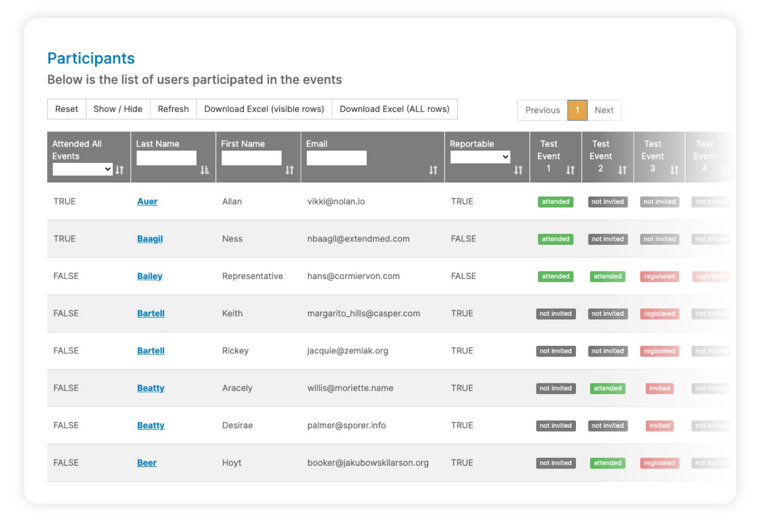Go to the Next page

(604, 110)
